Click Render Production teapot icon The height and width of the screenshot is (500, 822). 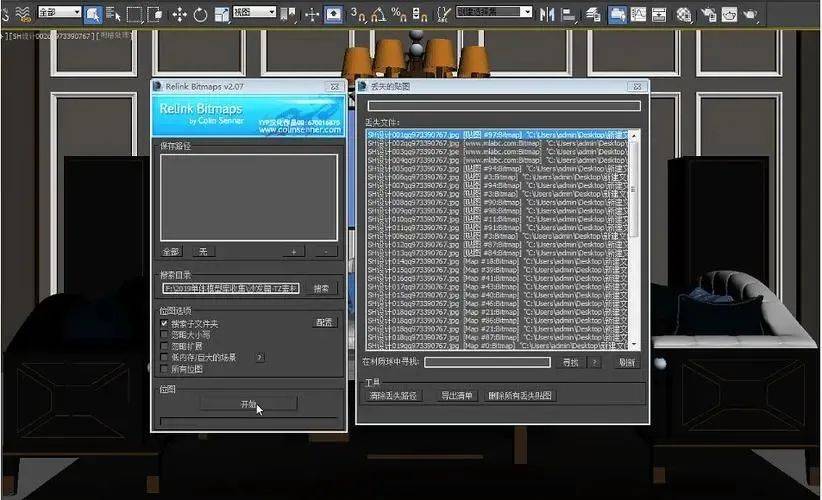[x=751, y=14]
